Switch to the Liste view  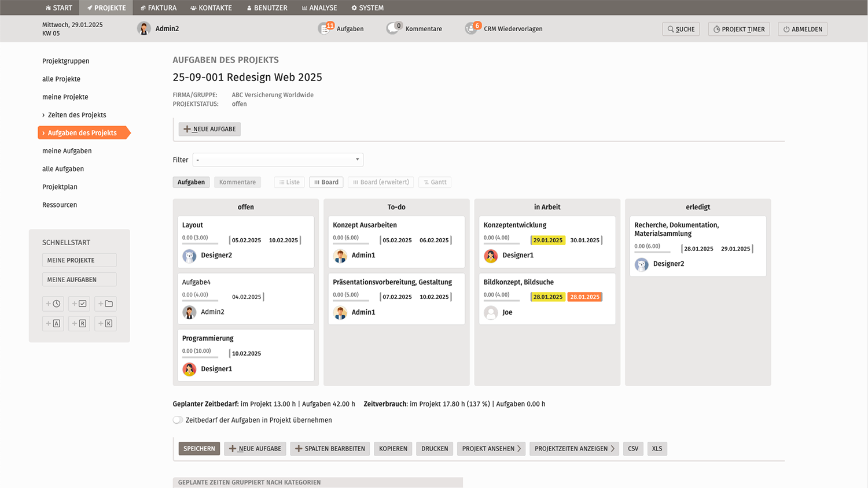[289, 182]
